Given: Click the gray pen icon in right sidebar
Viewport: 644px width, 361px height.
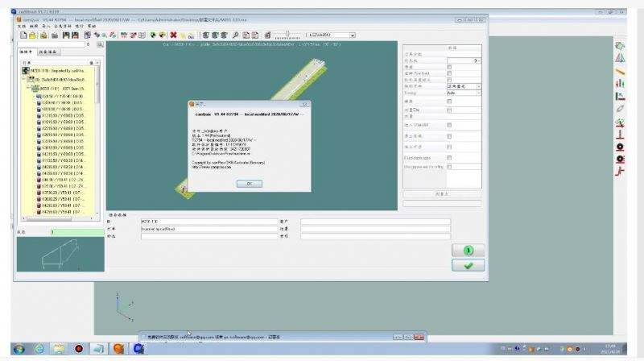Looking at the screenshot, I should click(x=620, y=109).
